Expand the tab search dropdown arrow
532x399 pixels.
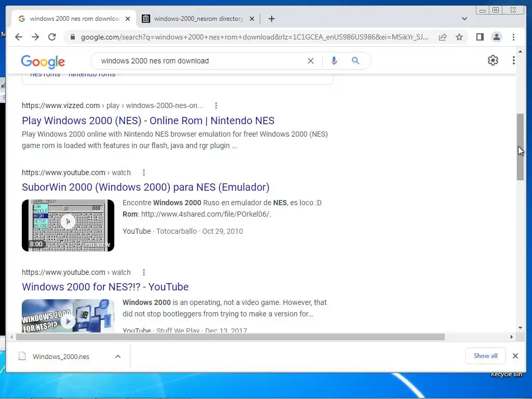click(x=464, y=19)
